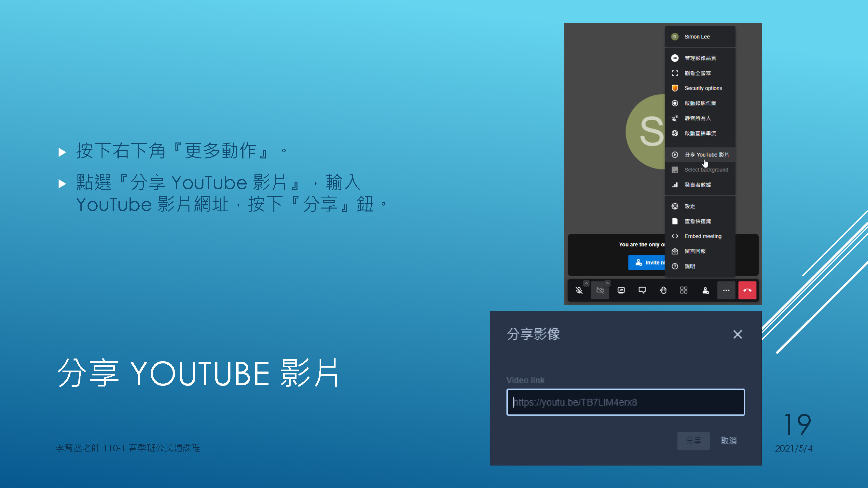Hang up with the red phone button

click(x=747, y=290)
